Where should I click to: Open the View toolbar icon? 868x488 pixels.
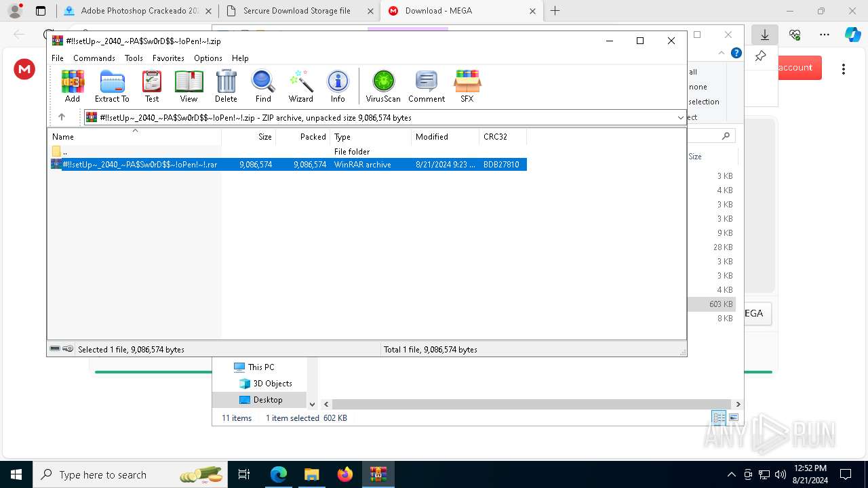point(189,86)
